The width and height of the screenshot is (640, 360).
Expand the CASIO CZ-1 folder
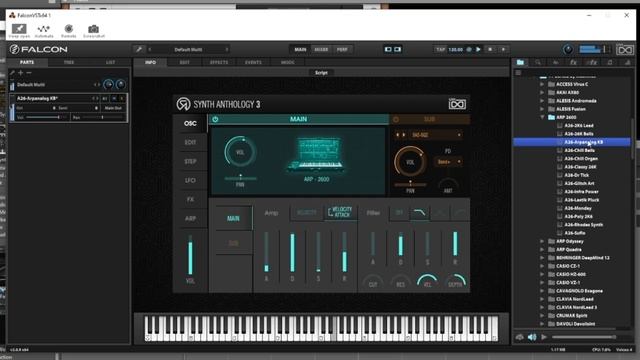pyautogui.click(x=542, y=266)
